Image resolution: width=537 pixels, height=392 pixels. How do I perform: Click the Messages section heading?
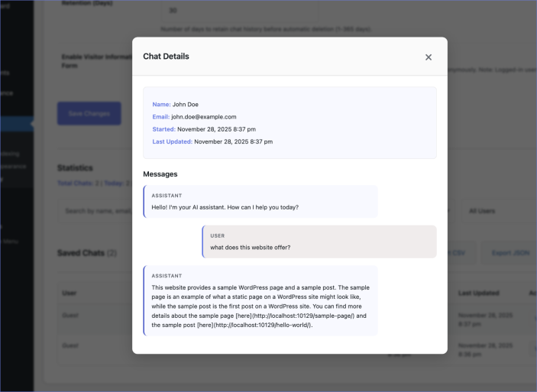pos(160,174)
